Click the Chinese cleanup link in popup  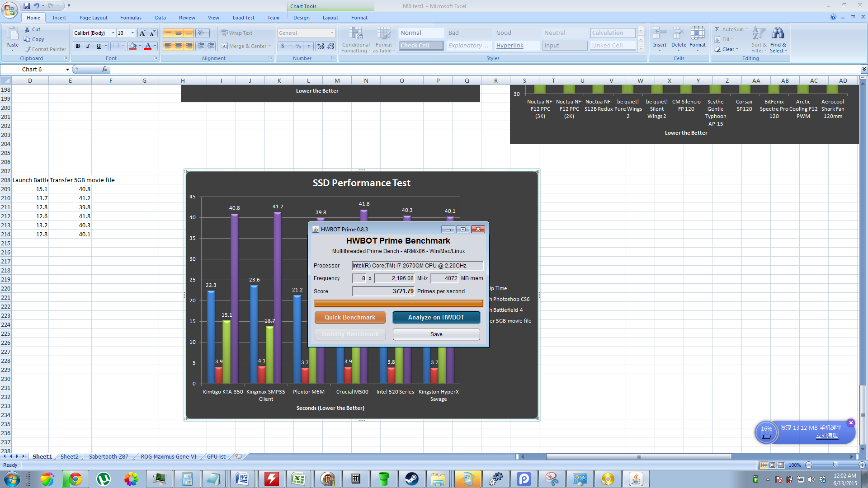(827, 436)
